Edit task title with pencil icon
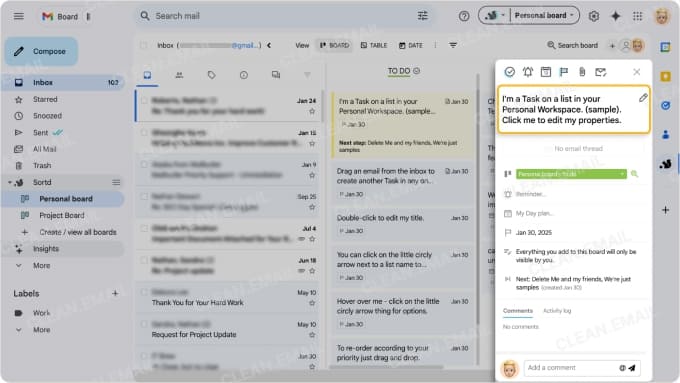This screenshot has height=383, width=680. 643,98
